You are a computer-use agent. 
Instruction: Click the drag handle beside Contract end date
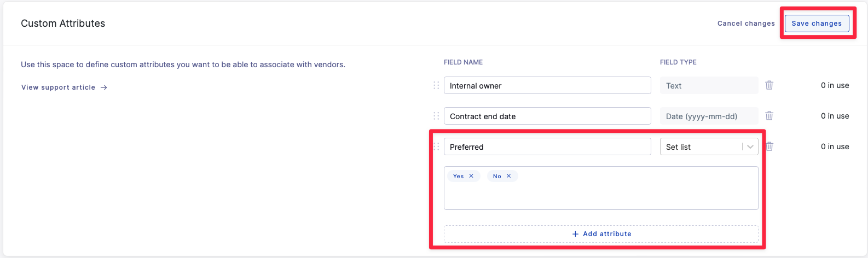[436, 116]
